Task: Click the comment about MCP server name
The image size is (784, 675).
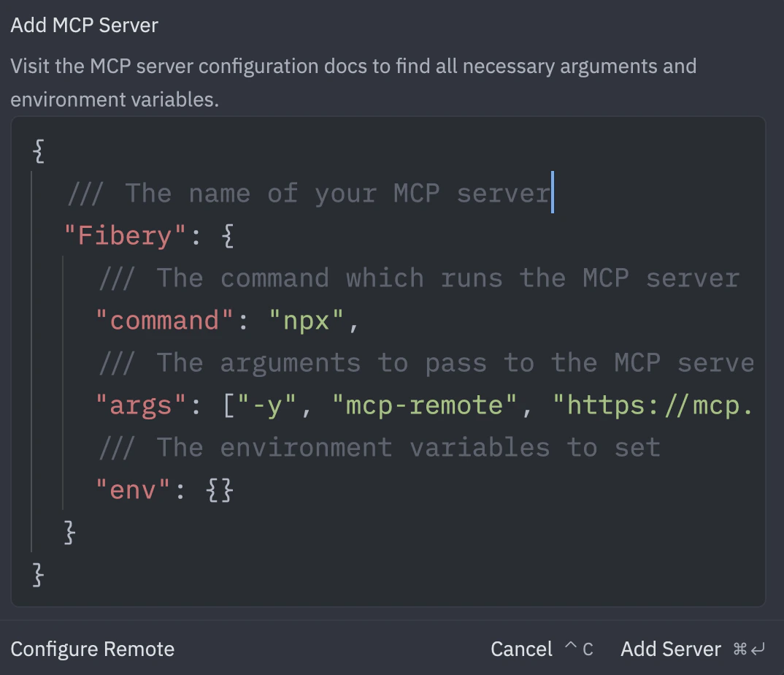Action: point(307,193)
